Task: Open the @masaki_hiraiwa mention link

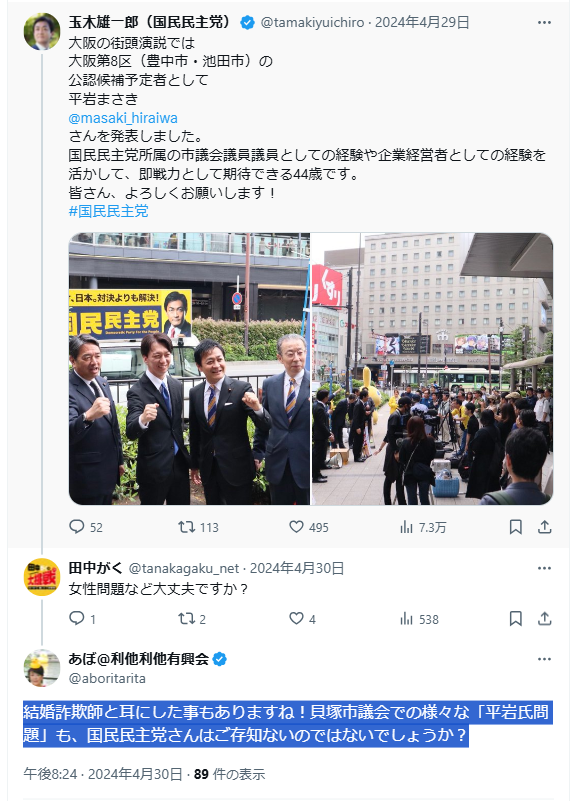Action: tap(123, 118)
